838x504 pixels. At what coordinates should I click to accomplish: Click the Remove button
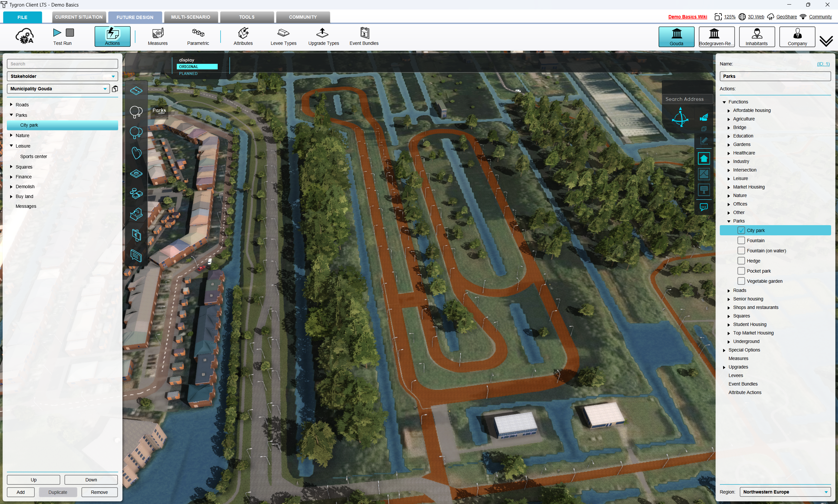[x=99, y=492]
